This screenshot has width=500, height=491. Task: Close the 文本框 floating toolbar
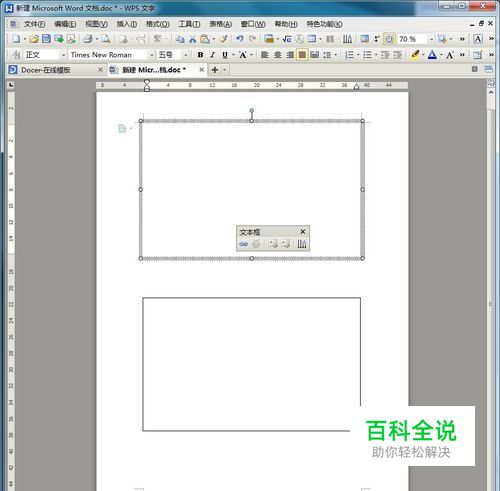point(303,232)
